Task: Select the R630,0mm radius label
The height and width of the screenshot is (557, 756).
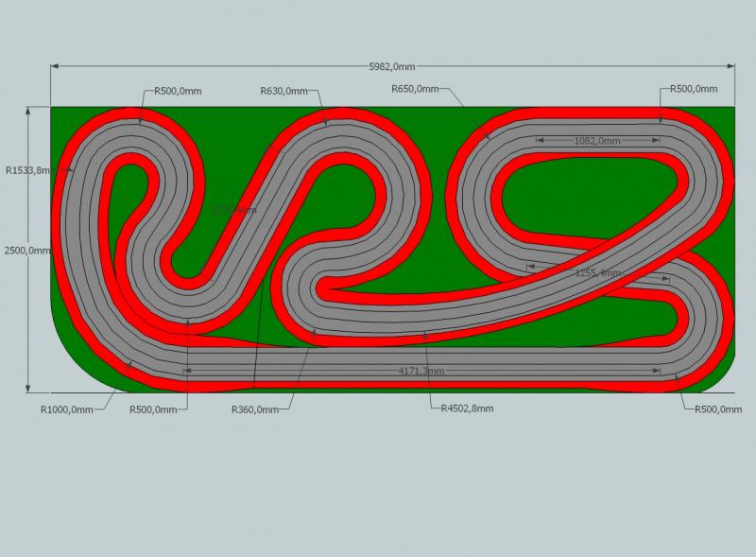Action: 283,91
